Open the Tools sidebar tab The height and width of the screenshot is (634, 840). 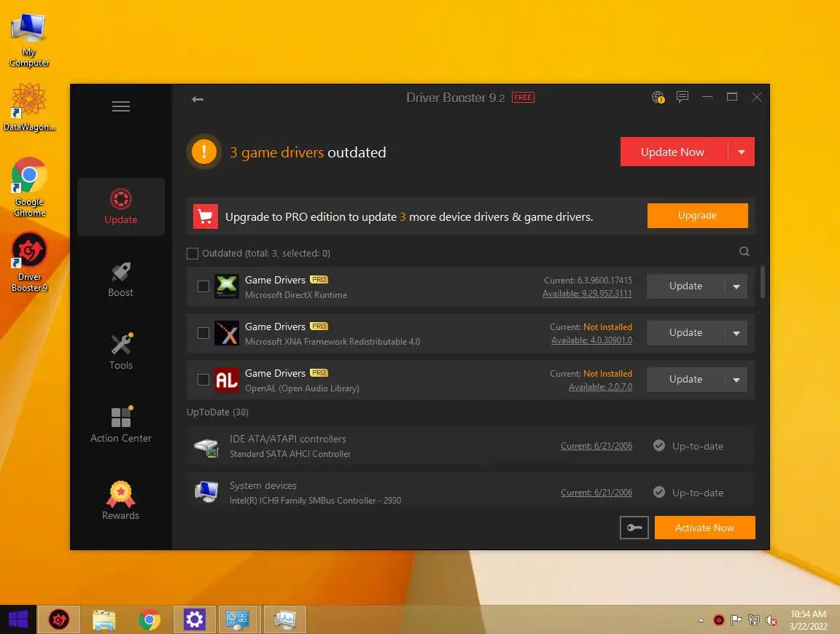121,352
